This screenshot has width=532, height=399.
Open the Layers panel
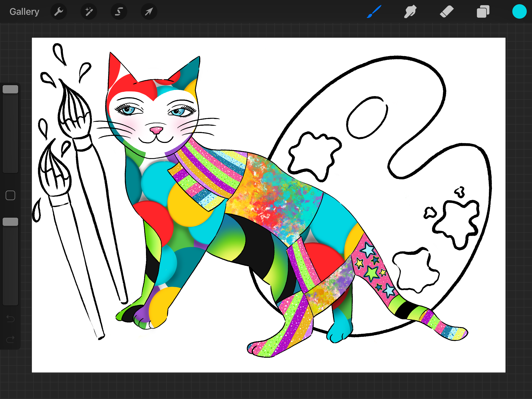[x=483, y=12]
